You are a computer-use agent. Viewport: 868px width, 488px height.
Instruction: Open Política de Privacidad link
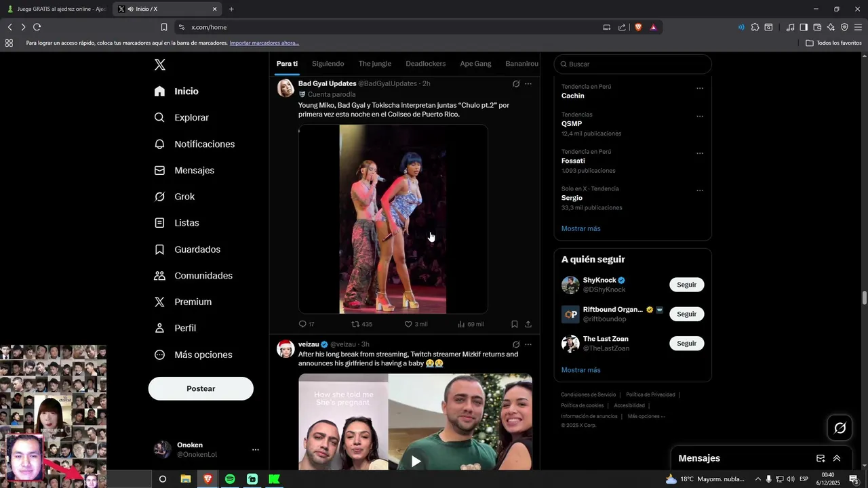click(x=650, y=394)
